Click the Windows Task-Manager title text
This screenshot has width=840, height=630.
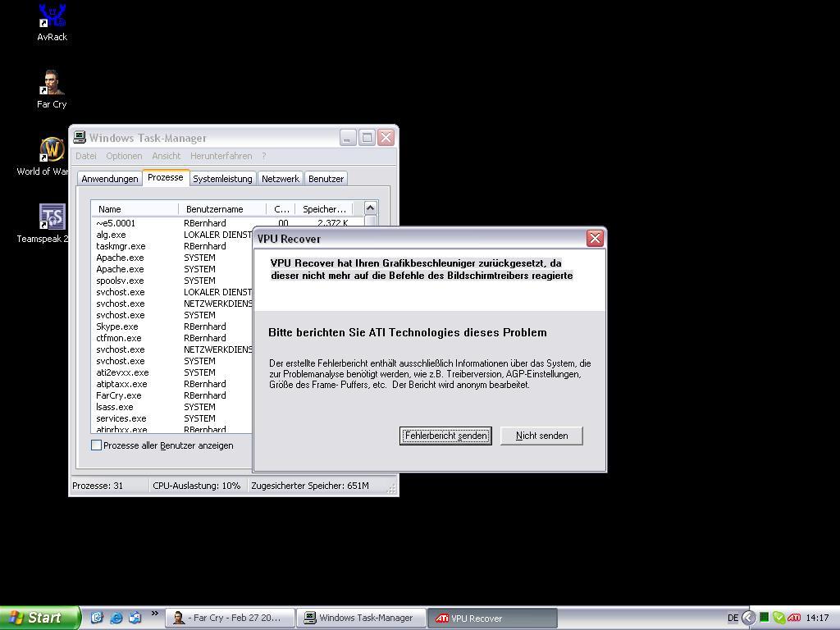coord(148,138)
